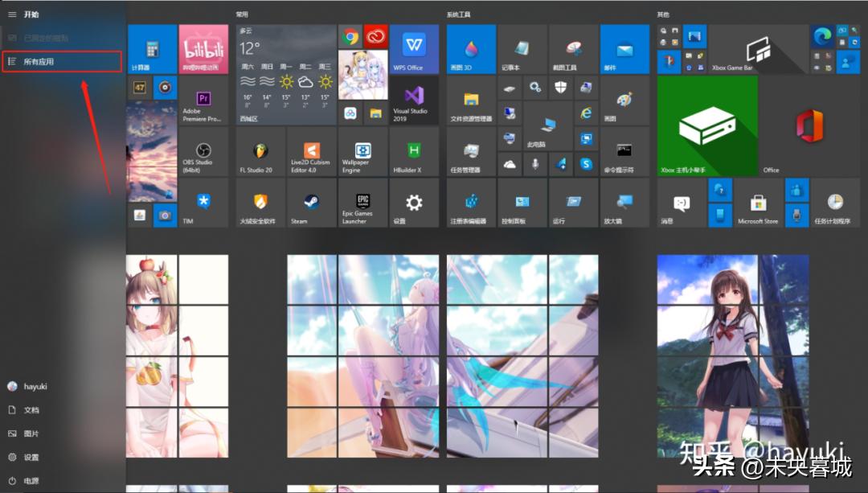Launch Wallpaper Engine

[x=362, y=152]
